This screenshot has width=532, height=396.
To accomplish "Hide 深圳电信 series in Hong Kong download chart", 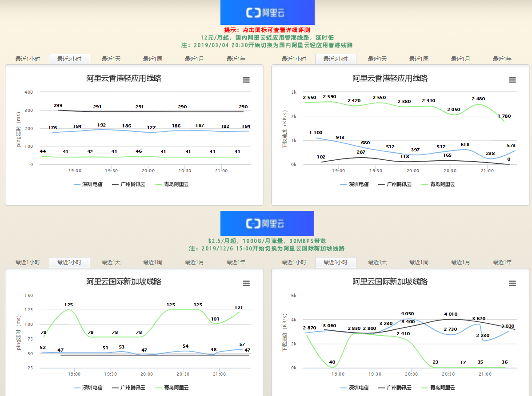I will pyautogui.click(x=355, y=184).
